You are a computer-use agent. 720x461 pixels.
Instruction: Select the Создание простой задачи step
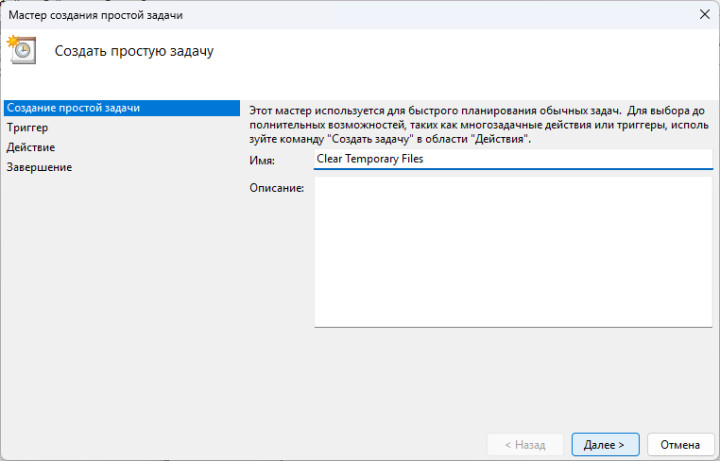pos(73,108)
